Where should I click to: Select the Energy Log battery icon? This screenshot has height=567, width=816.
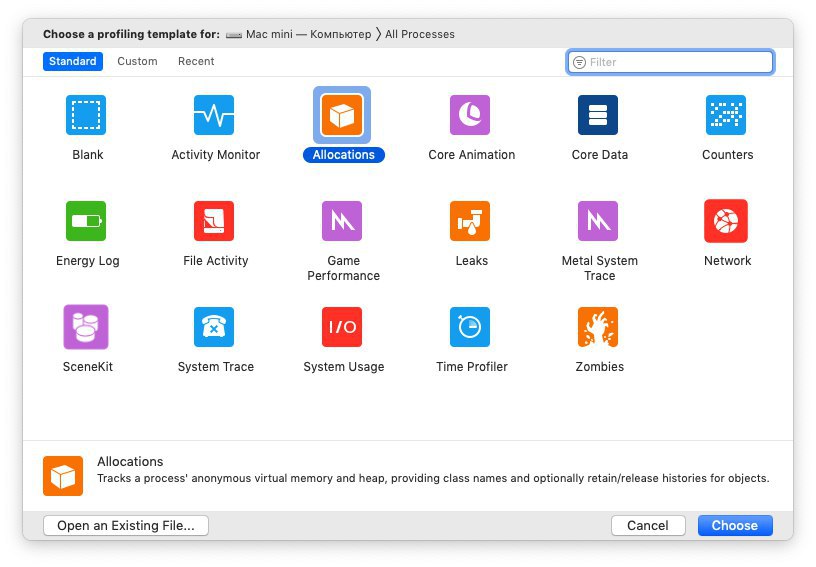coord(86,221)
